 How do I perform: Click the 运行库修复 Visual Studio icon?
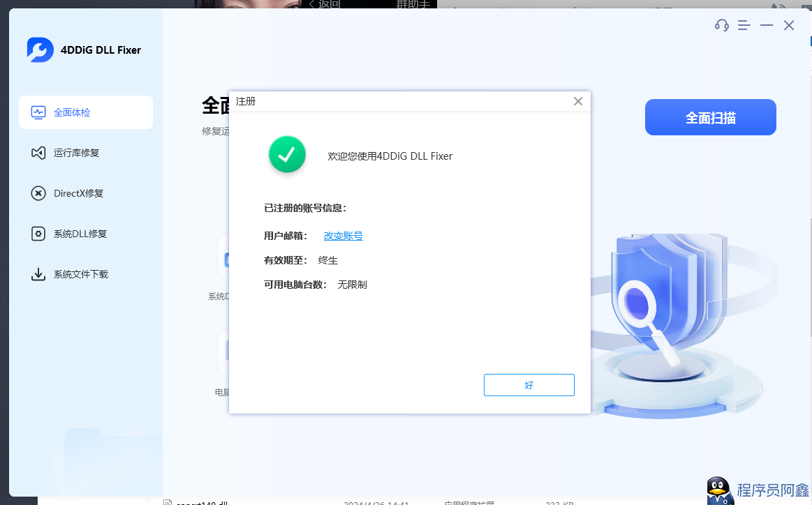38,153
